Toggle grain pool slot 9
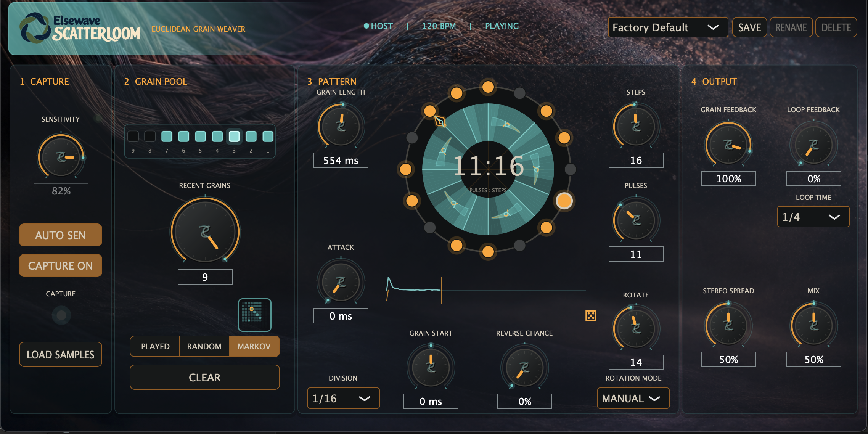 [133, 136]
